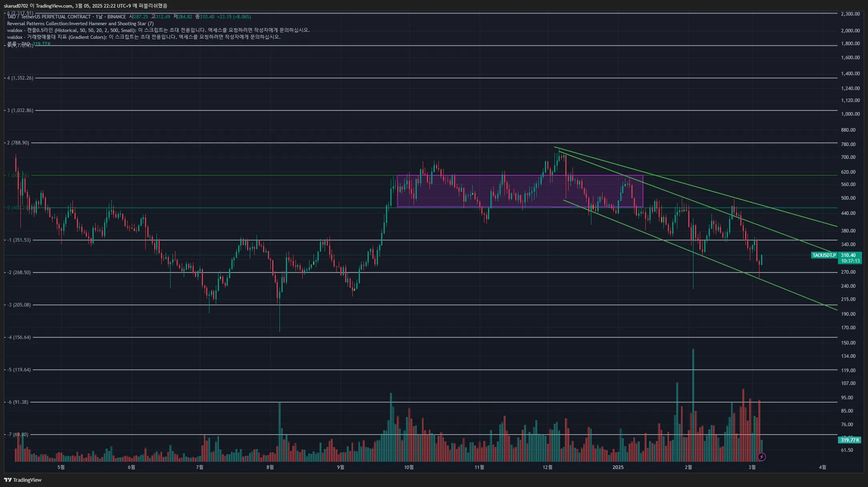Select the purple consolidation rectangle drawing
This screenshot has width=868, height=487.
[x=520, y=191]
